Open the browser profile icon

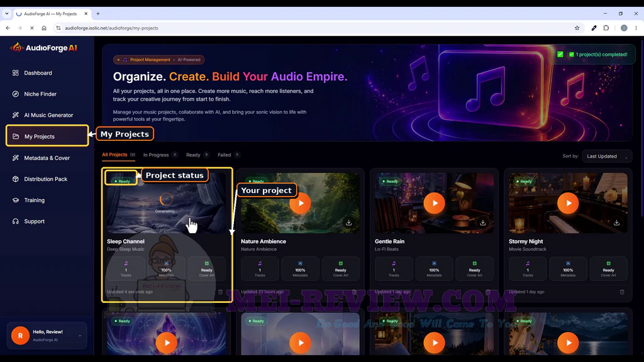[x=624, y=28]
